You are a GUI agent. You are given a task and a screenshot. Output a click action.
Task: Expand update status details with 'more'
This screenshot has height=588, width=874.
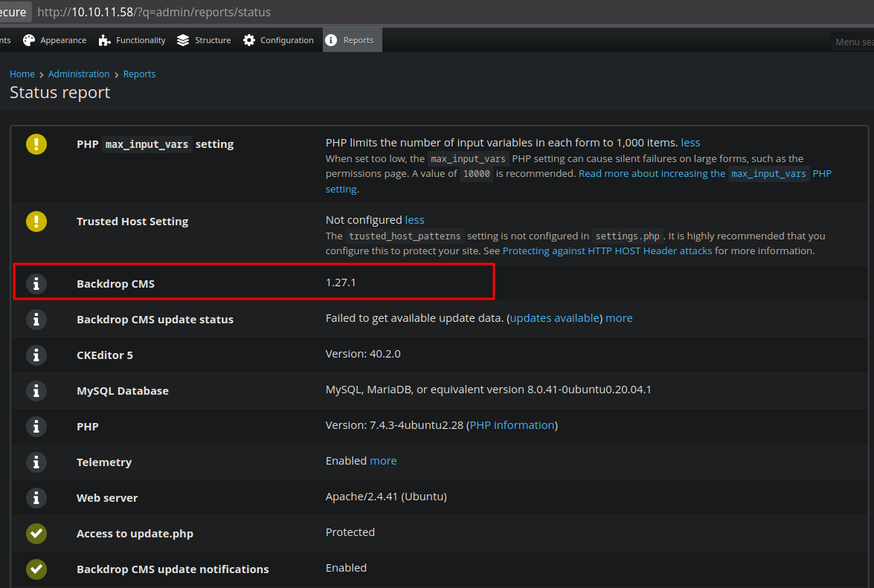point(619,318)
